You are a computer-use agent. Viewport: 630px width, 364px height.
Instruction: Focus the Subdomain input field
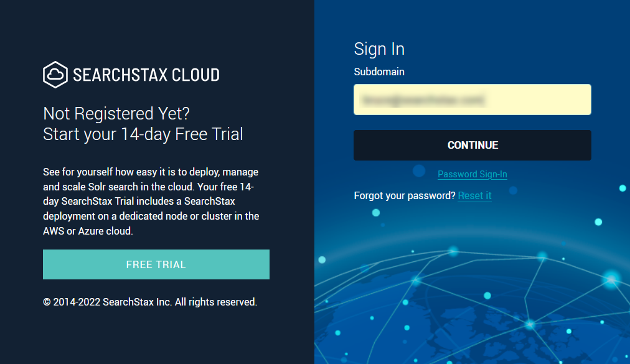pos(472,100)
